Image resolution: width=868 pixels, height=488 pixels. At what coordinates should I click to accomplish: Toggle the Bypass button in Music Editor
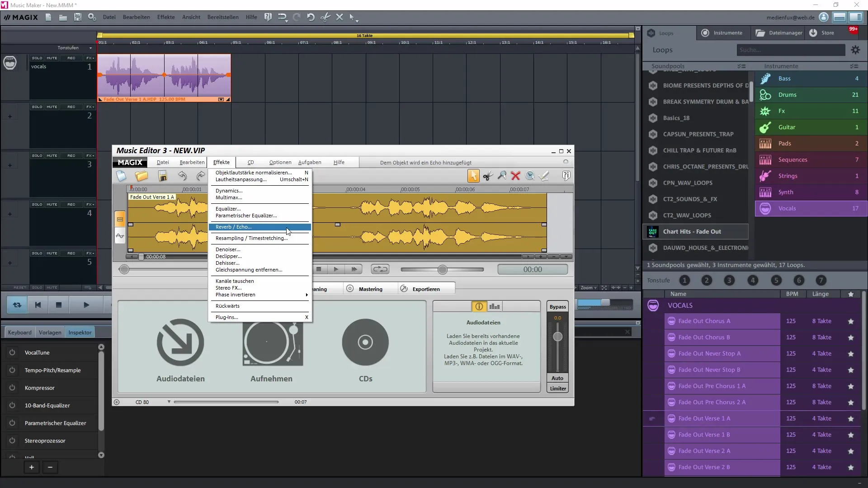coord(557,307)
